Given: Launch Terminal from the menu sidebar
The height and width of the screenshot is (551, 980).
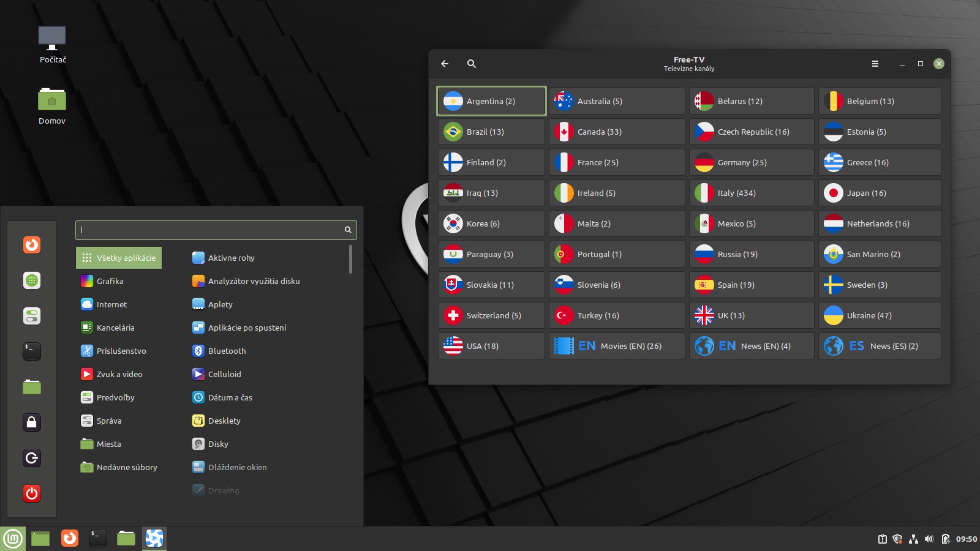Looking at the screenshot, I should [x=32, y=351].
